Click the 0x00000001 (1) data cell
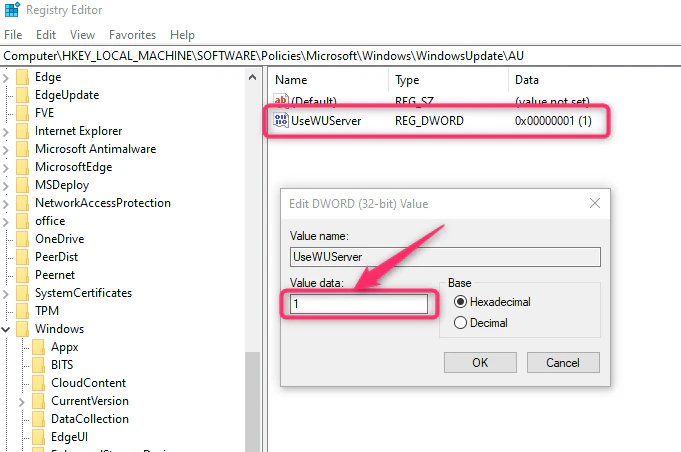This screenshot has height=452, width=681. 553,121
